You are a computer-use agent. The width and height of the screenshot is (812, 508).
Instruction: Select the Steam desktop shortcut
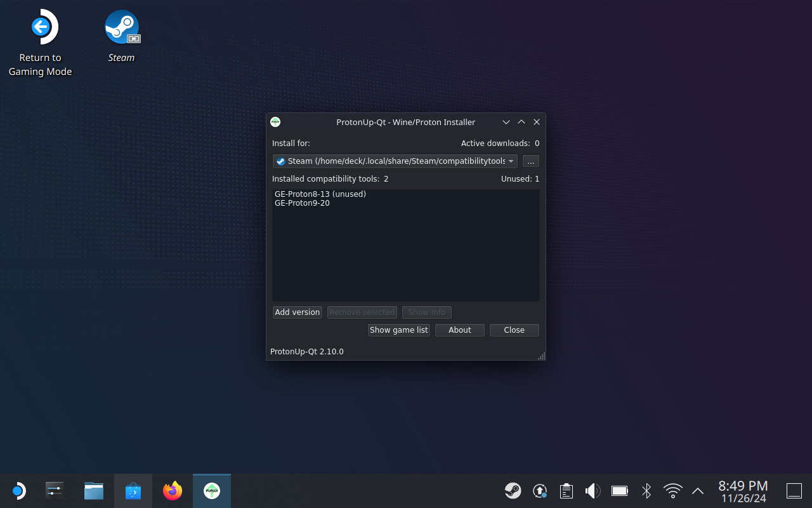121,37
